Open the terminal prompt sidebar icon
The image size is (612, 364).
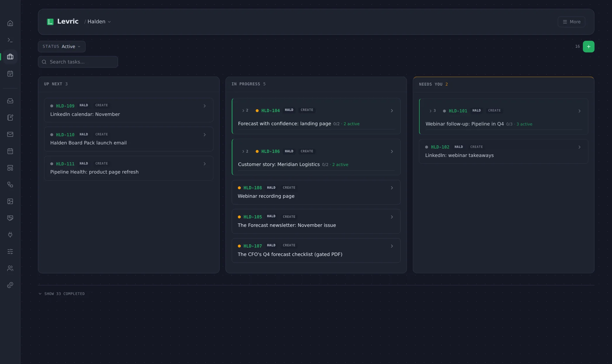(10, 40)
